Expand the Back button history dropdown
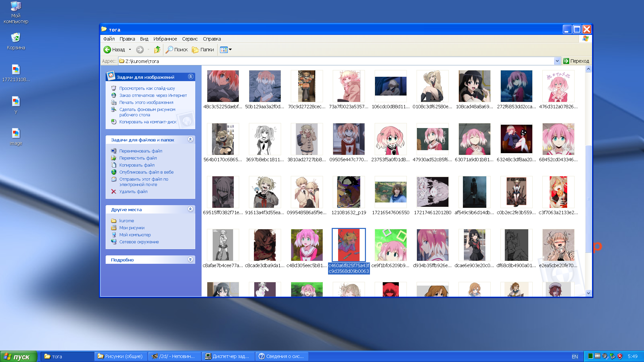 pos(130,50)
